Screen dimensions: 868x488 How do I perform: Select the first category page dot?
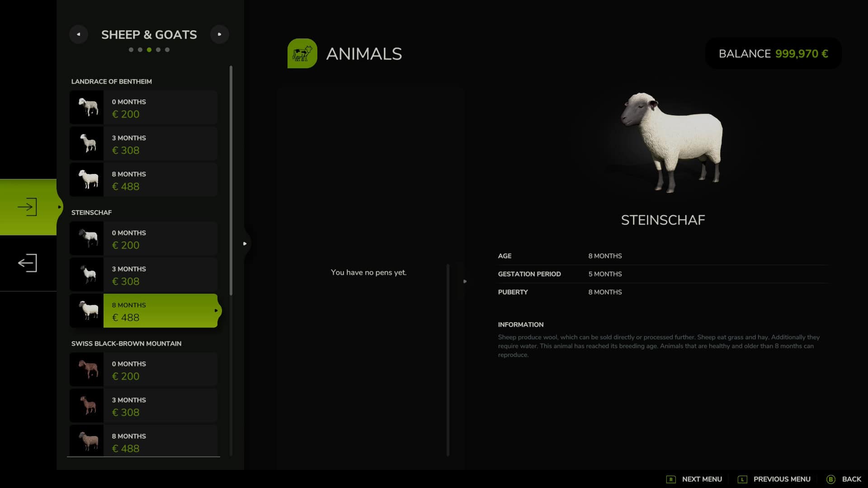click(x=131, y=50)
